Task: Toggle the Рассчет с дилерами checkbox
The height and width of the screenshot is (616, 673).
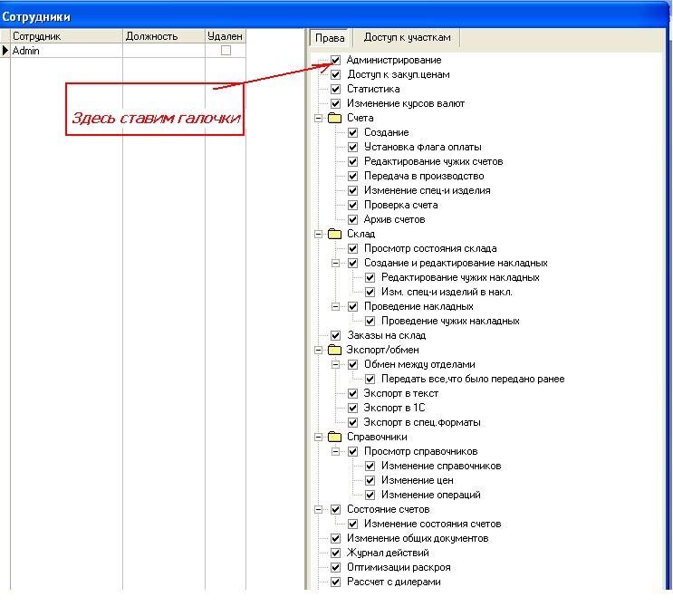Action: (x=336, y=582)
